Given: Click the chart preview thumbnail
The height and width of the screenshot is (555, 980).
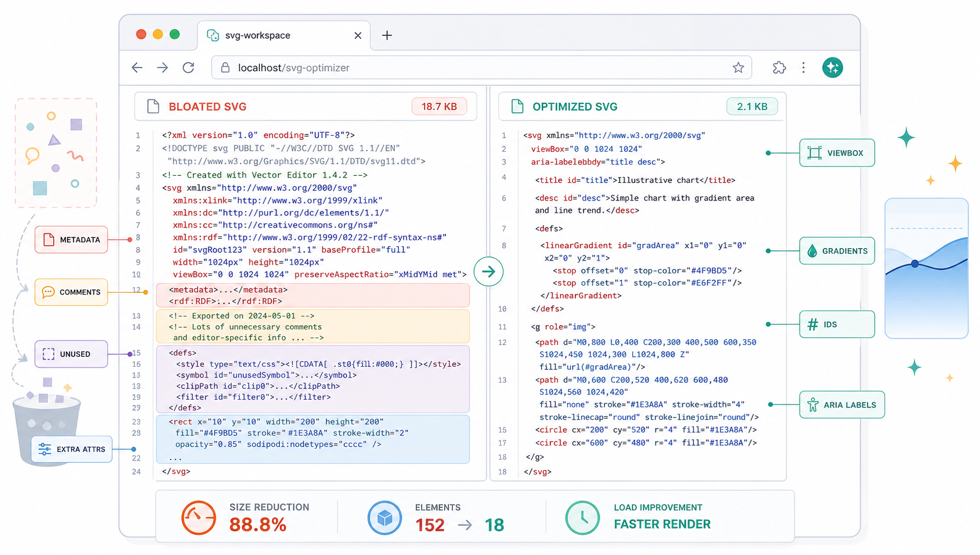Looking at the screenshot, I should pyautogui.click(x=926, y=268).
